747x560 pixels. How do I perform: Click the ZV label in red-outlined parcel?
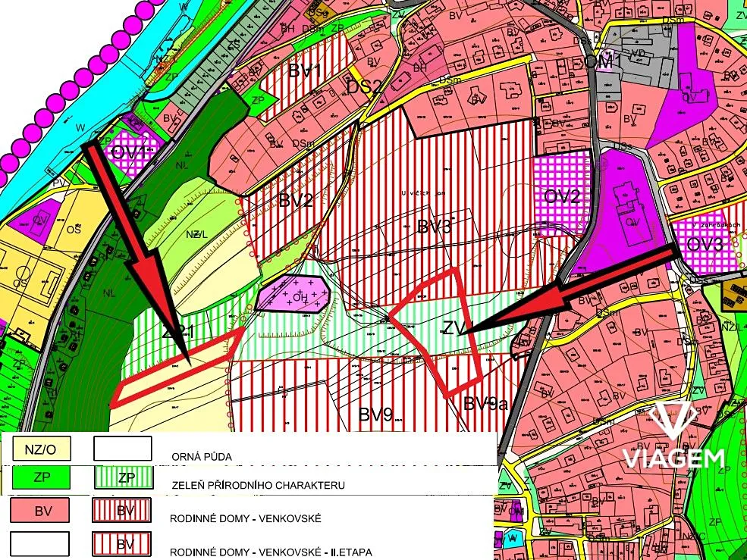pyautogui.click(x=455, y=327)
